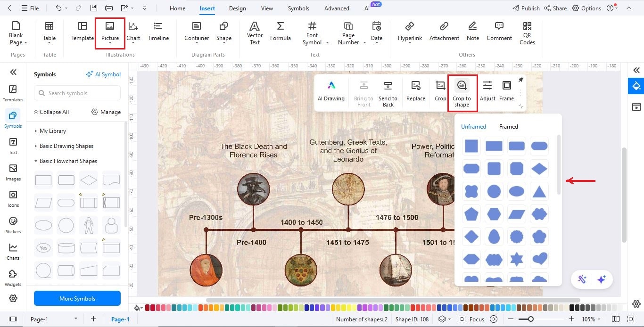Image resolution: width=644 pixels, height=327 pixels.
Task: Toggle Focus mode in status bar
Action: [x=471, y=319]
